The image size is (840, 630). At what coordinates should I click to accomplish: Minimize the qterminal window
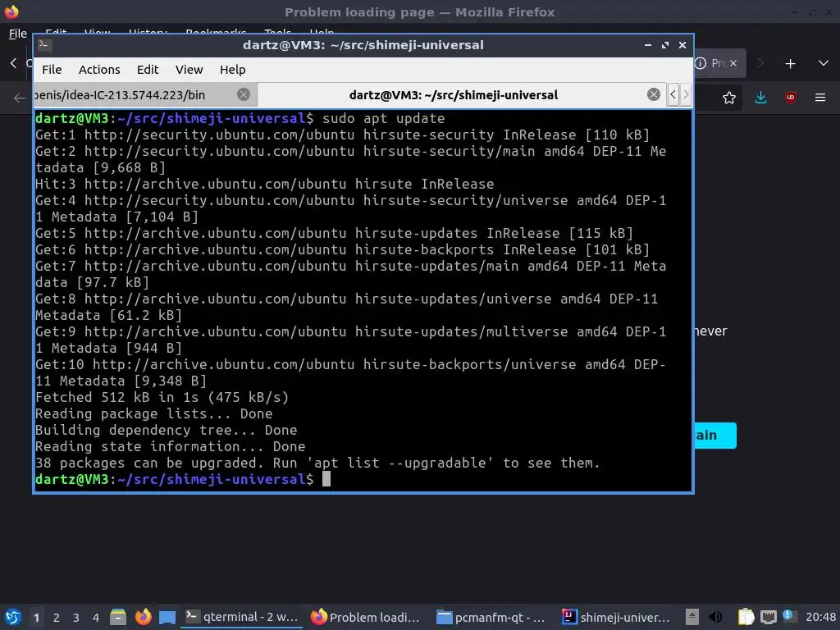pyautogui.click(x=648, y=45)
